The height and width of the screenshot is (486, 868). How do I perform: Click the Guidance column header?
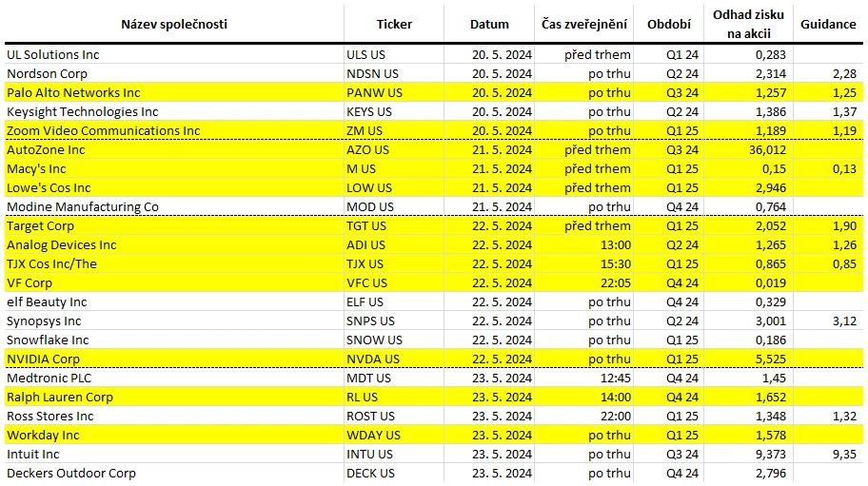(x=828, y=25)
